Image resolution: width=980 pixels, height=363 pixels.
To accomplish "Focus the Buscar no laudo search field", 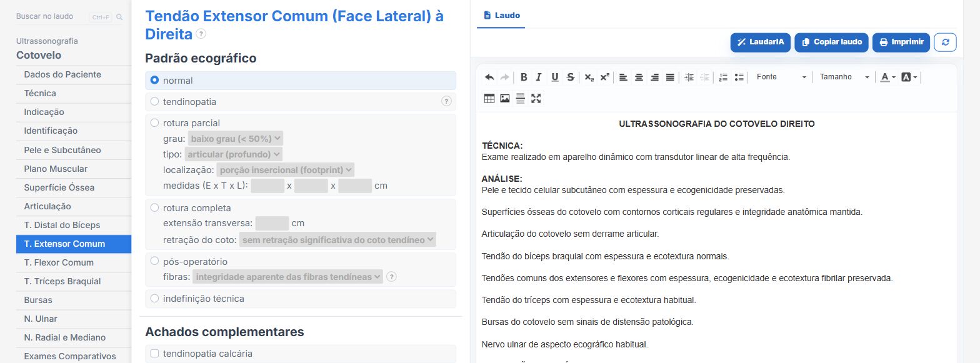I will (51, 16).
